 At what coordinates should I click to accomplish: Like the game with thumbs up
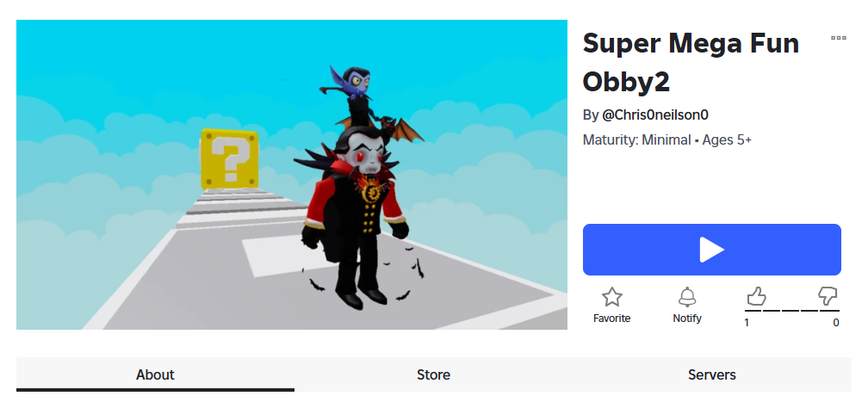756,297
